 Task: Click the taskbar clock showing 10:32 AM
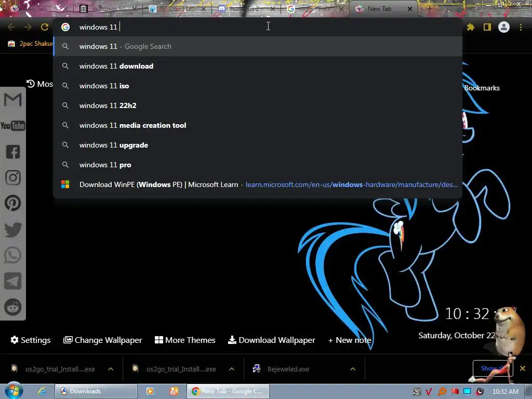[505, 392]
